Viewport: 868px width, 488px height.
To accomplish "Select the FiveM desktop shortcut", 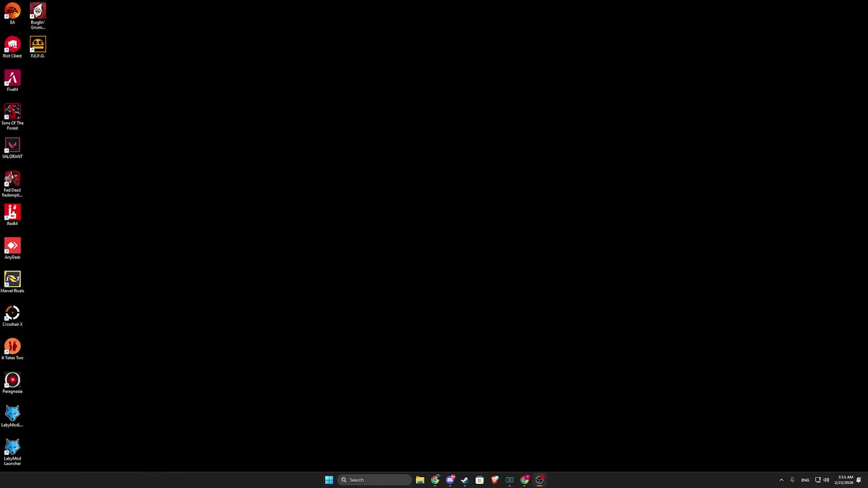I will click(x=12, y=81).
